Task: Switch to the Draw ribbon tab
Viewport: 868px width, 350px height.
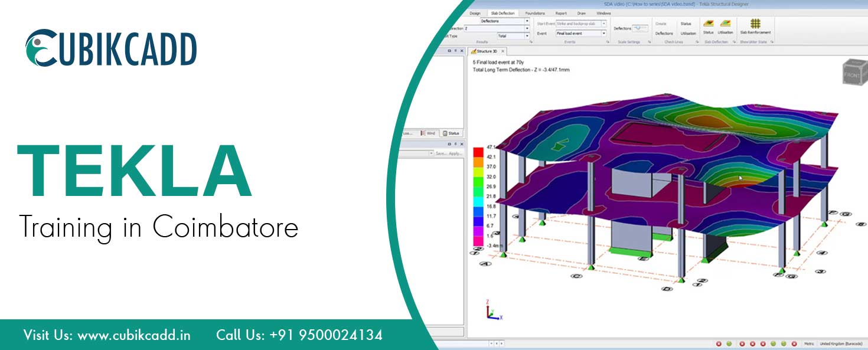Action: click(582, 12)
